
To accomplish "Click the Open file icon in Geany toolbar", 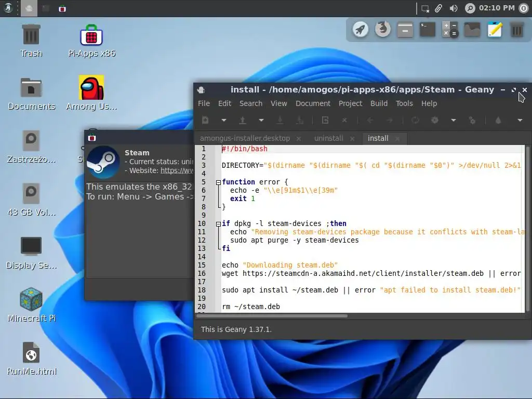I will [243, 120].
